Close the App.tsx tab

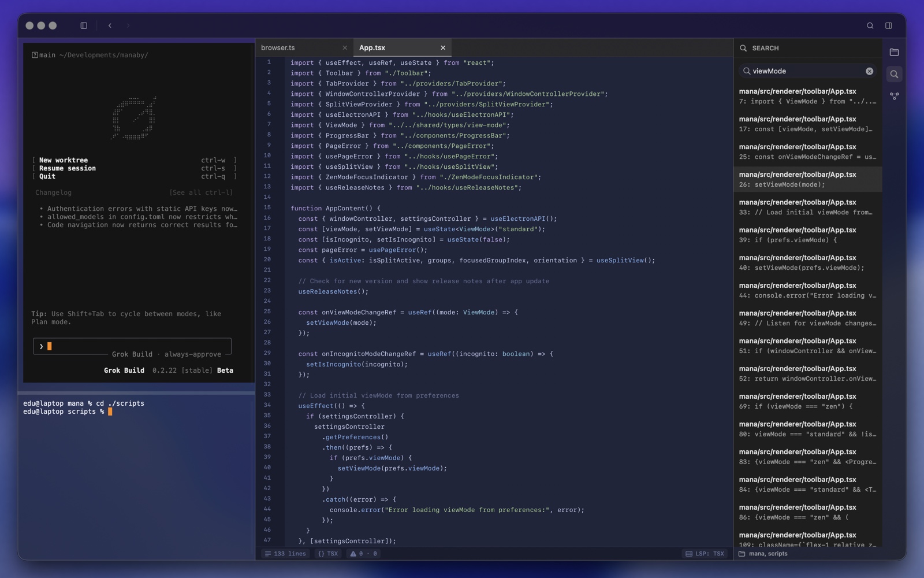443,48
